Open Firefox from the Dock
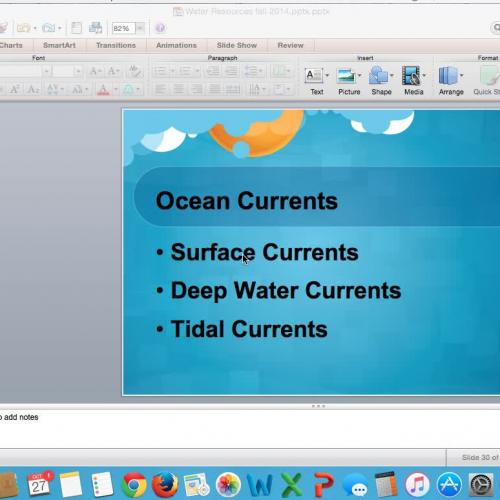This screenshot has width=500, height=500. [165, 485]
